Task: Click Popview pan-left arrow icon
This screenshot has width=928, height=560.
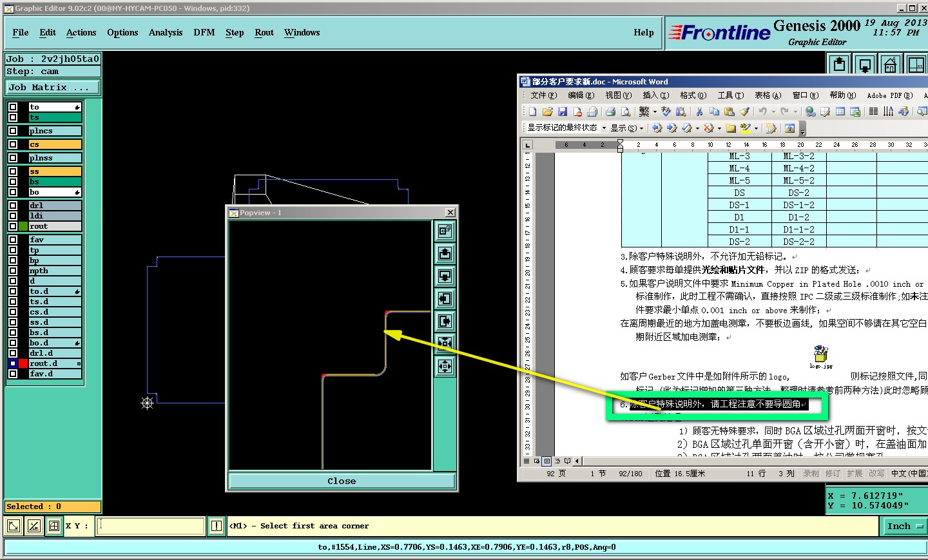Action: pos(445,298)
